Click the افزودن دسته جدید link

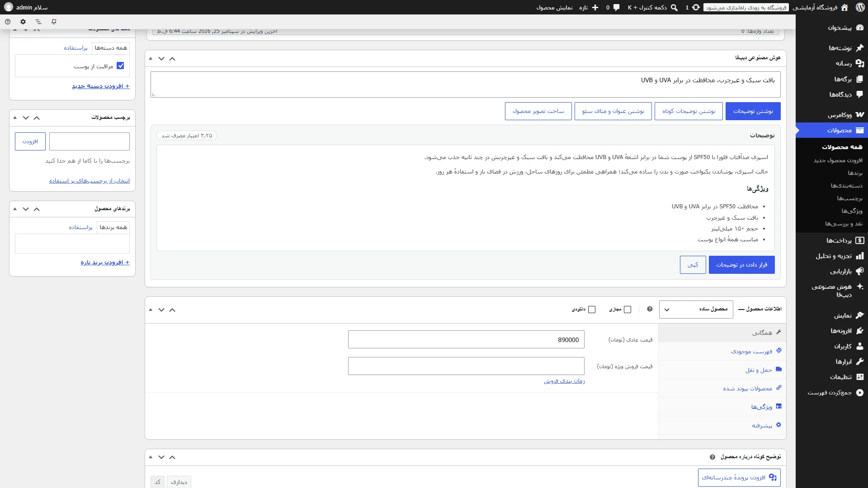click(101, 86)
